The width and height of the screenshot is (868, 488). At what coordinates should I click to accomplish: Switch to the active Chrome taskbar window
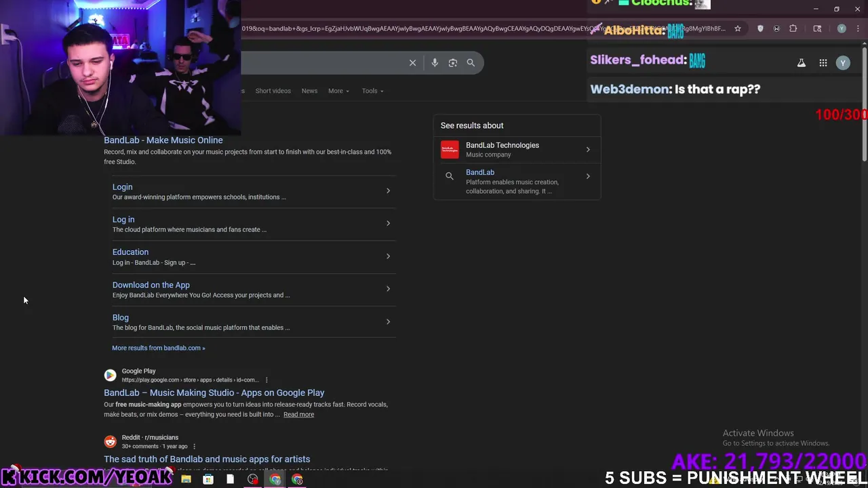pos(275,479)
